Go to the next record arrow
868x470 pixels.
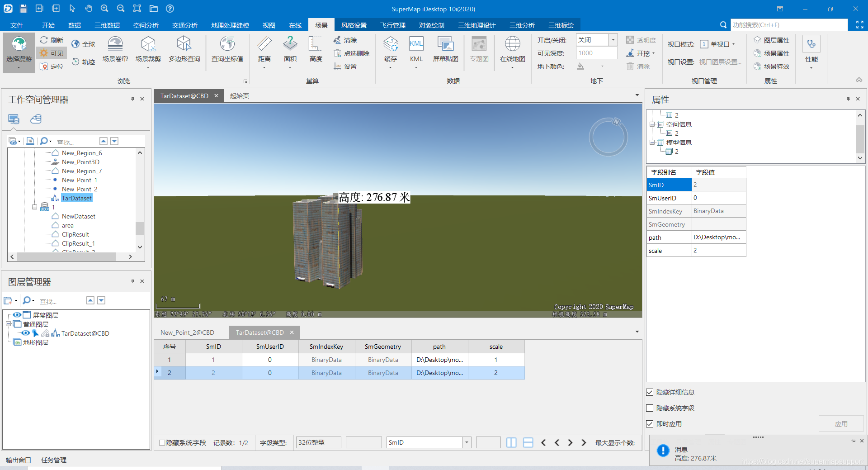point(570,442)
